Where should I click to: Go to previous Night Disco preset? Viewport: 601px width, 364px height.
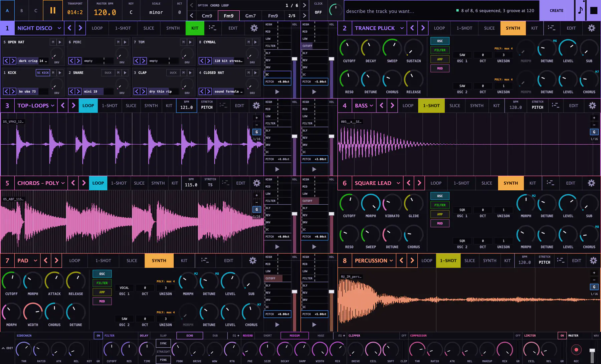[69, 28]
